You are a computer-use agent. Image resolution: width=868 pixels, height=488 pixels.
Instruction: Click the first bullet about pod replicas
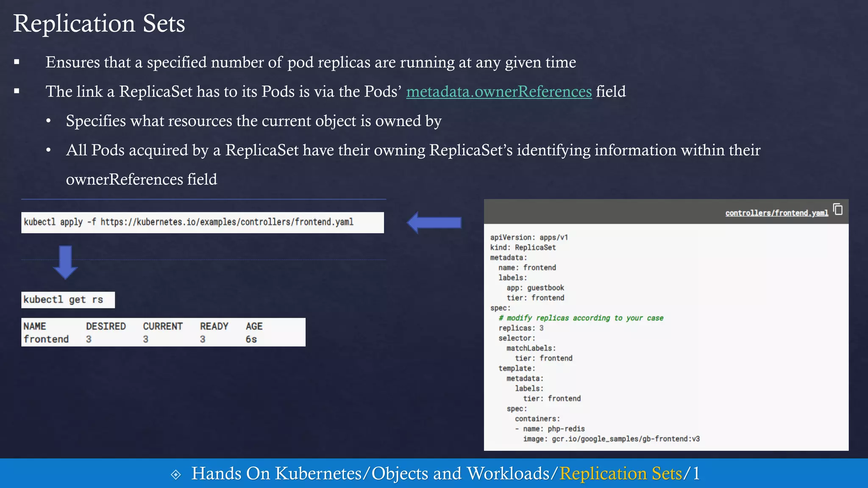pyautogui.click(x=311, y=62)
